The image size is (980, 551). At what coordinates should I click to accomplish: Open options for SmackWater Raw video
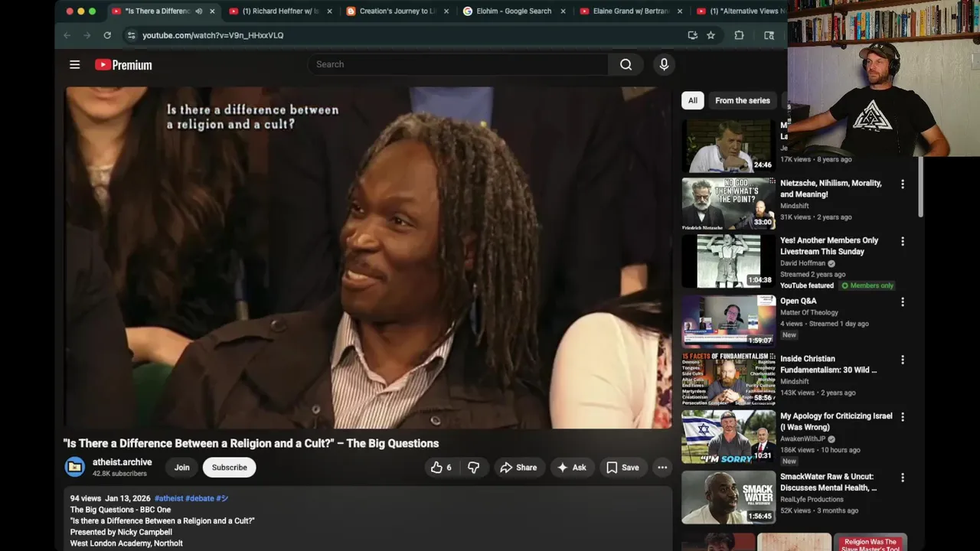pyautogui.click(x=903, y=478)
